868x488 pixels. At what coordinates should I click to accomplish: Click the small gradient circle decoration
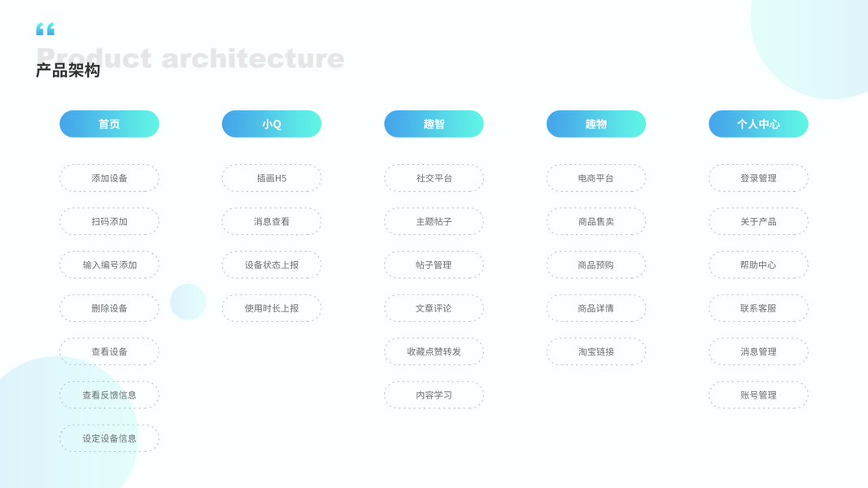tap(188, 302)
